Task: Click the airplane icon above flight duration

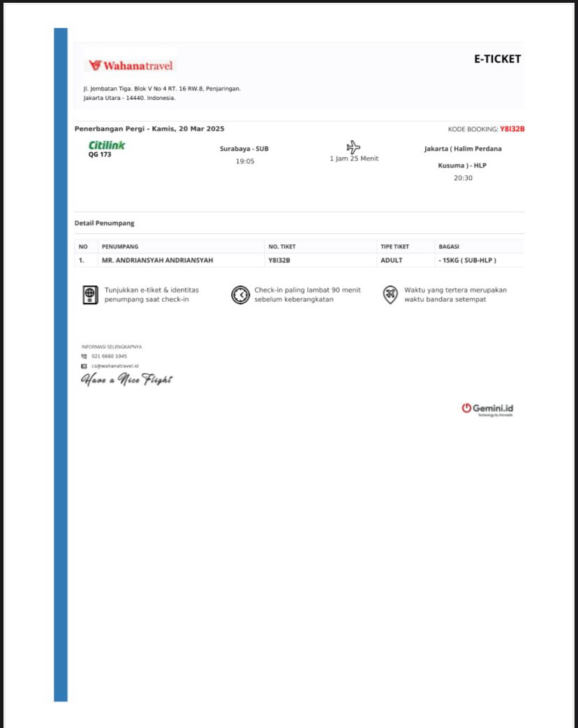Action: tap(353, 147)
